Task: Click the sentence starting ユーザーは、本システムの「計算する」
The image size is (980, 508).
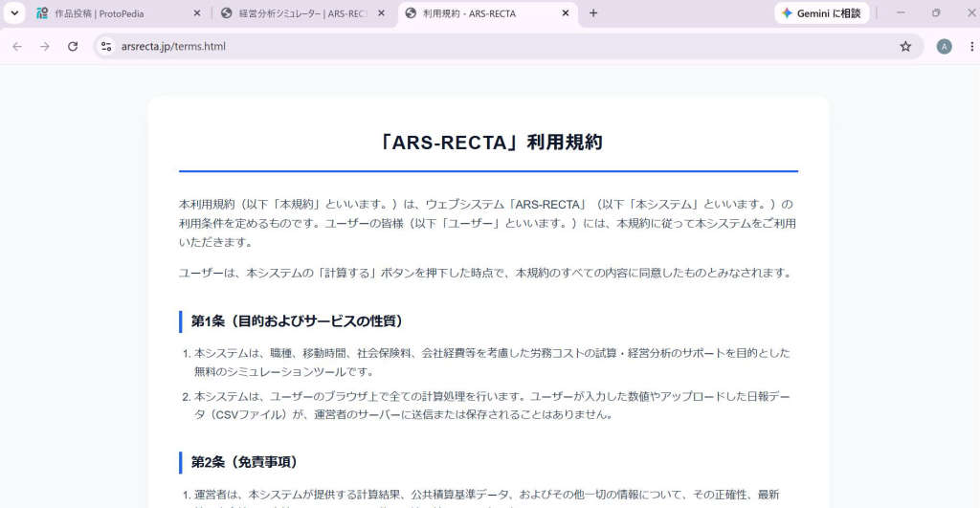Action: [x=485, y=273]
